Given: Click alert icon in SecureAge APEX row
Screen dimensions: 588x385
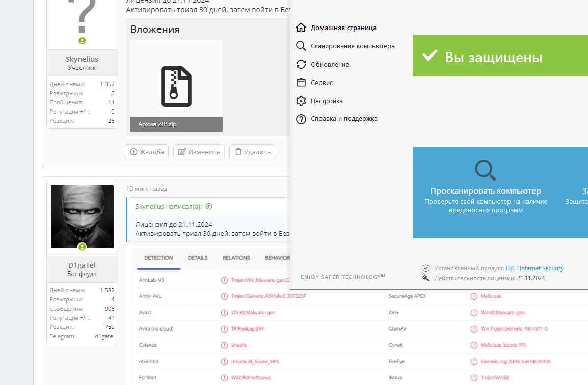Looking at the screenshot, I should [474, 296].
